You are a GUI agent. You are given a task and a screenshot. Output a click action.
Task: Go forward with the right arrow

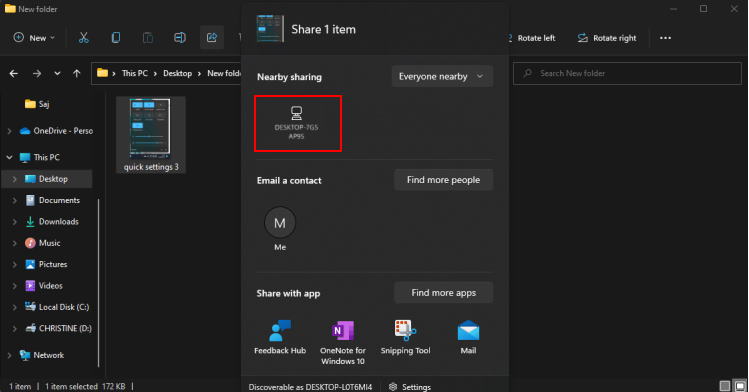(37, 74)
